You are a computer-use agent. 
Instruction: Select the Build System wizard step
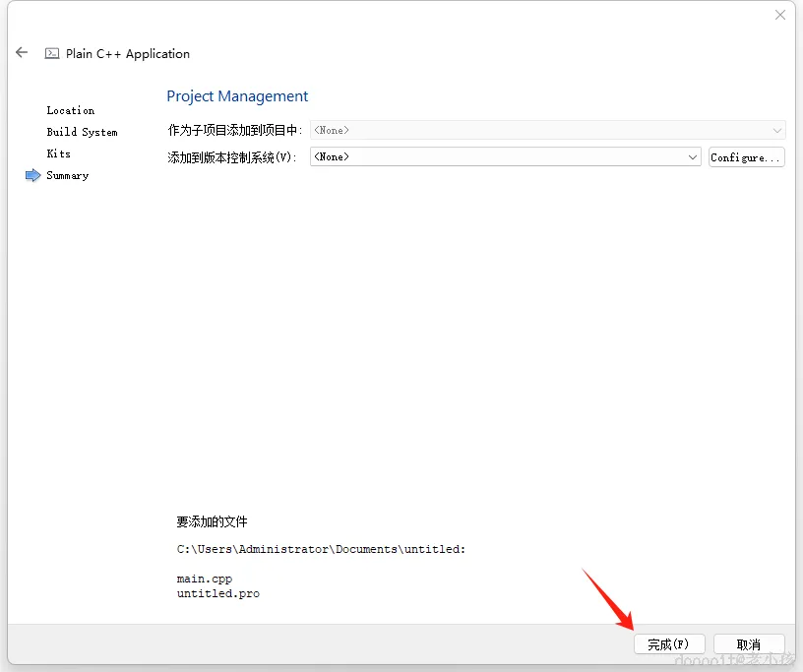(x=82, y=132)
